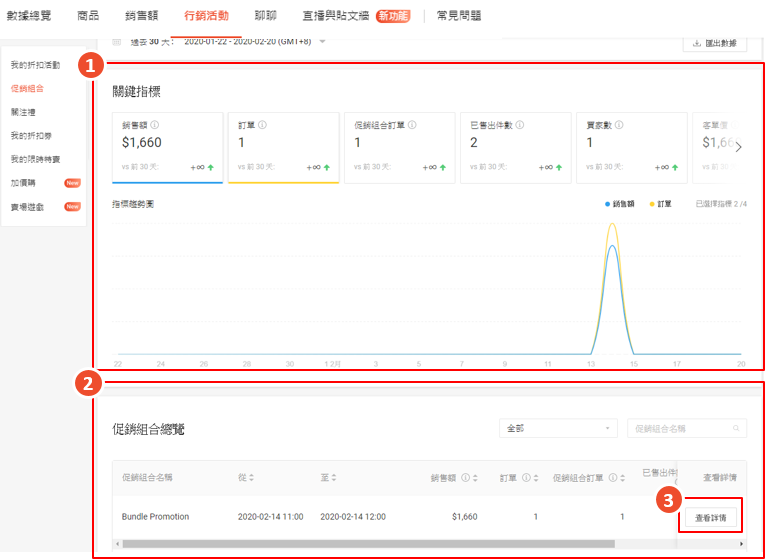Click info icon on 促銷組合訂單 metric card

pyautogui.click(x=412, y=126)
